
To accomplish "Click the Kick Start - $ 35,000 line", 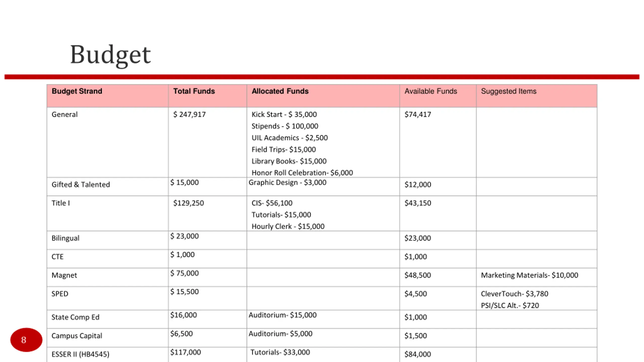I will pos(284,114).
